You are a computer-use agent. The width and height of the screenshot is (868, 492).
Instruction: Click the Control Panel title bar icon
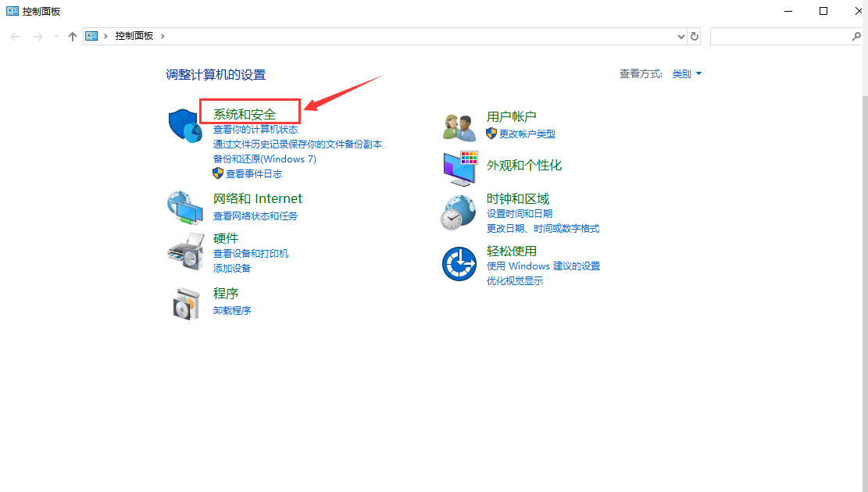(13, 11)
